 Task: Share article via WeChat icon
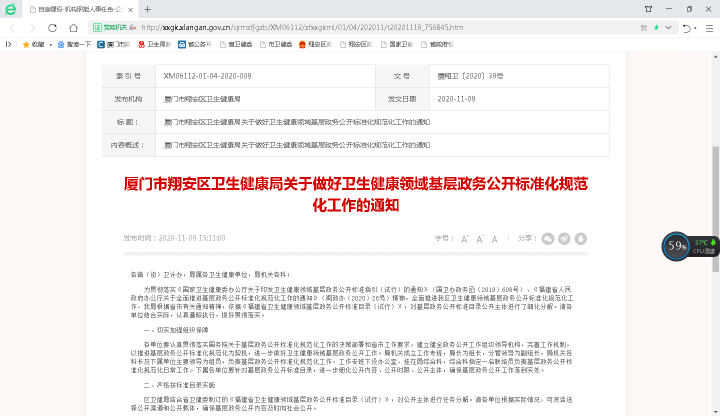click(548, 239)
